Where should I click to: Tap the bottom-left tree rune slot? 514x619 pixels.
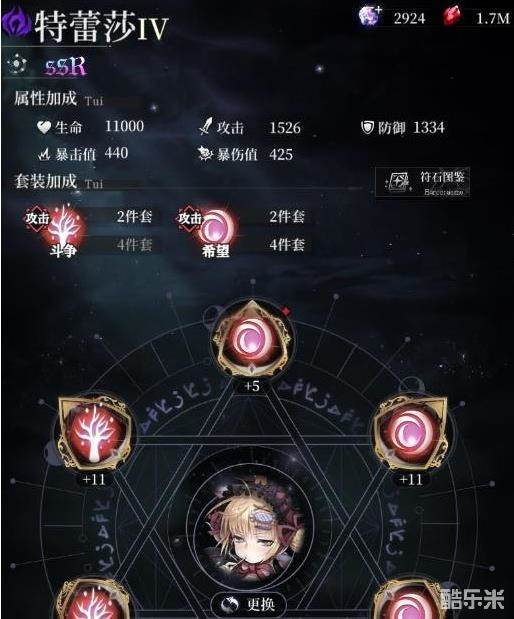point(94,599)
